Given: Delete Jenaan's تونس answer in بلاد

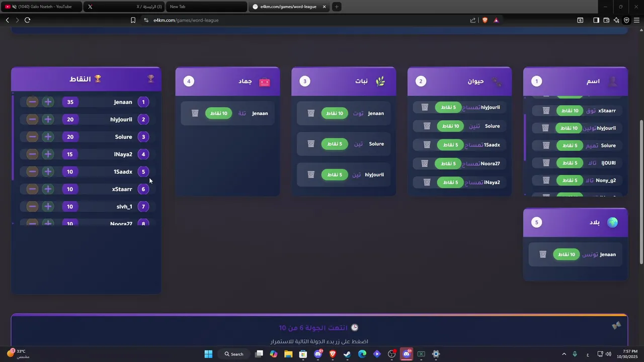Looking at the screenshot, I should 543,254.
